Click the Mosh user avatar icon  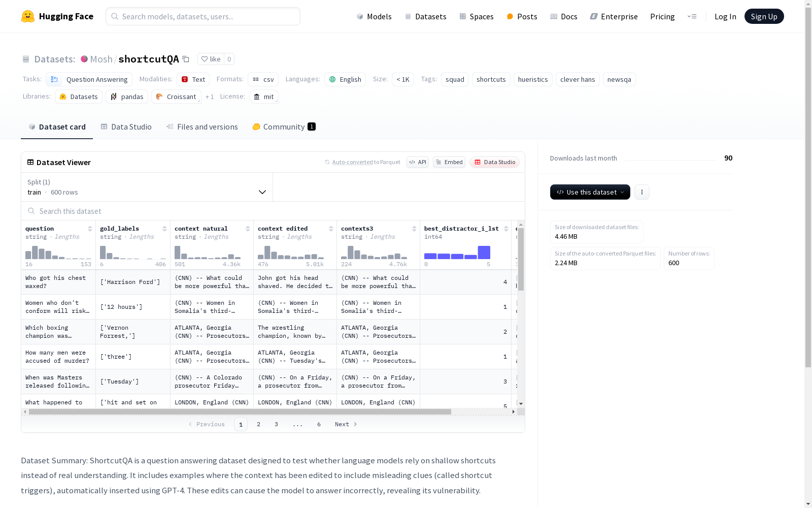point(84,59)
